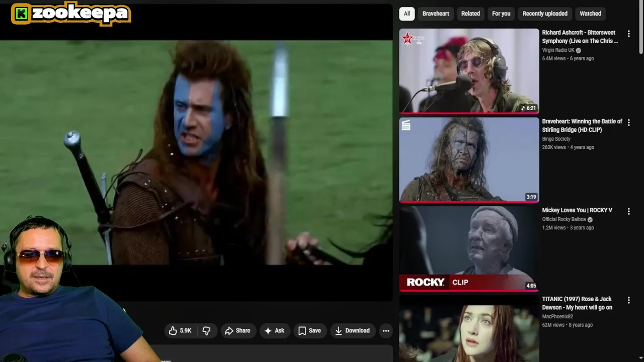Open the Share dialog
Viewport: 644px width, 362px height.
pyautogui.click(x=237, y=330)
